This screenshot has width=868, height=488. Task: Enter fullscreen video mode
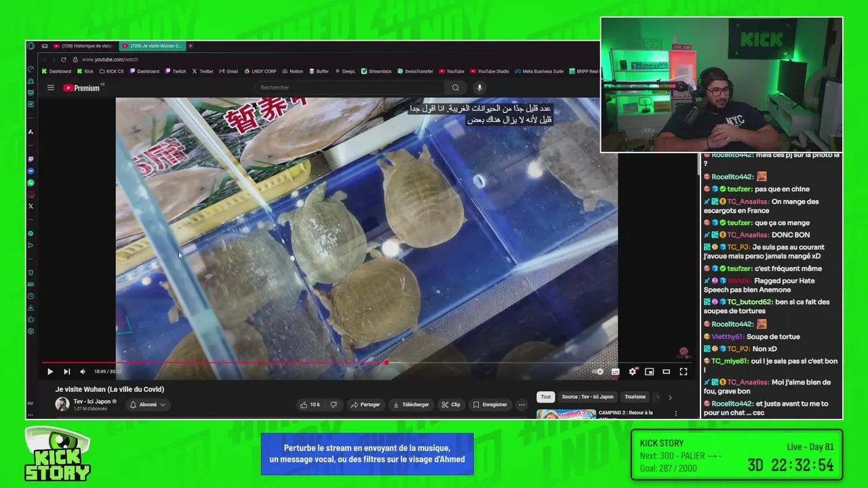tap(684, 371)
